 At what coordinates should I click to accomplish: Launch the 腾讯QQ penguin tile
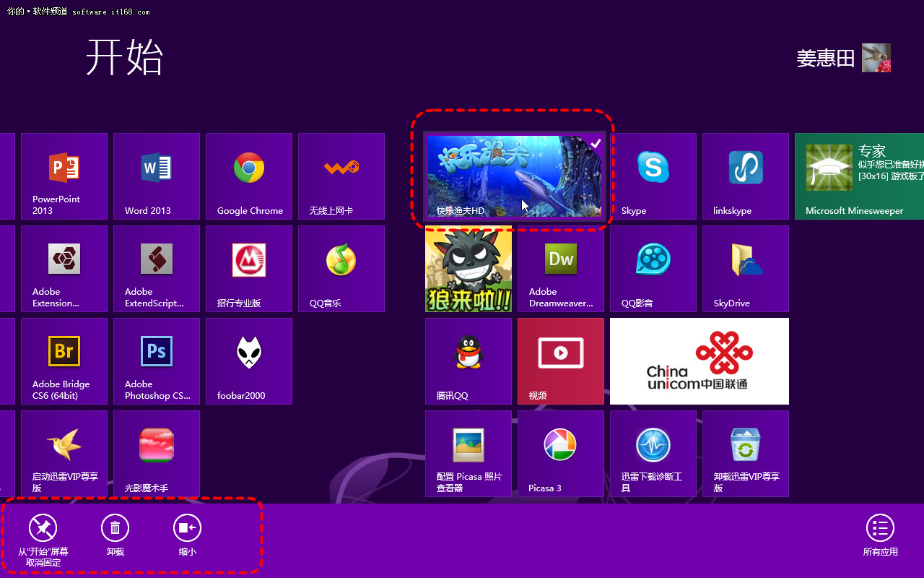click(x=468, y=361)
